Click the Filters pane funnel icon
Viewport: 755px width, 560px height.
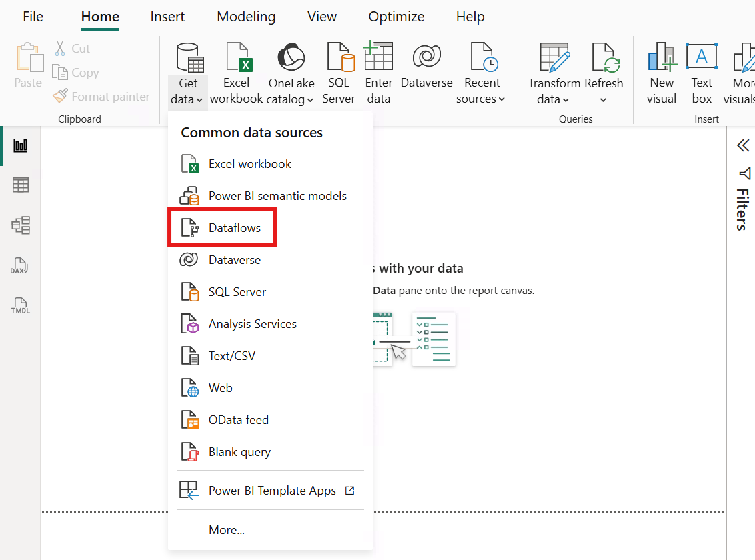point(744,173)
